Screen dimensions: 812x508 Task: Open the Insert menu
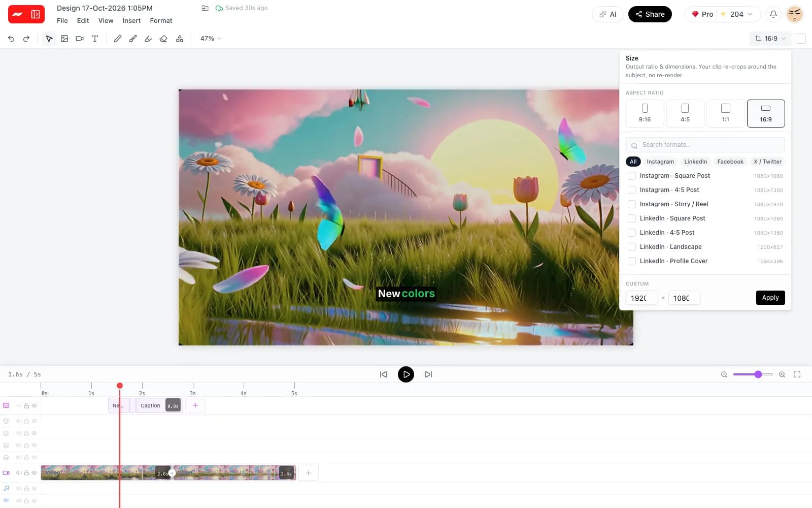tap(131, 21)
